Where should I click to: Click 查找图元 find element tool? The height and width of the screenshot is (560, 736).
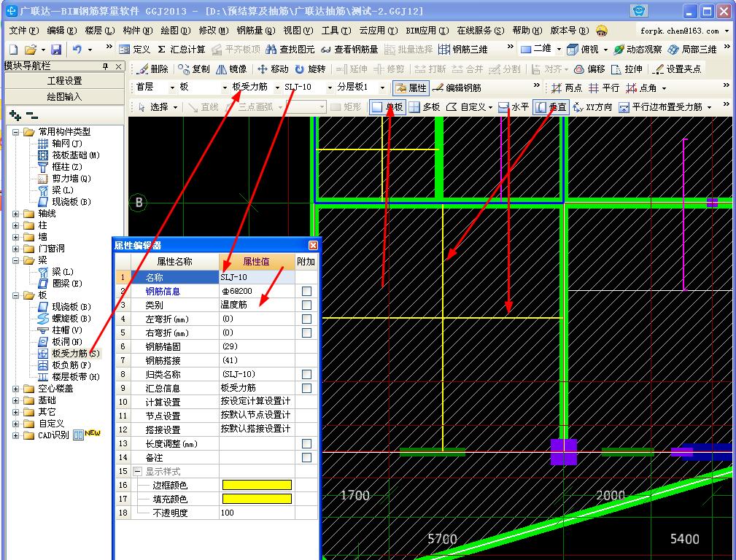click(290, 50)
